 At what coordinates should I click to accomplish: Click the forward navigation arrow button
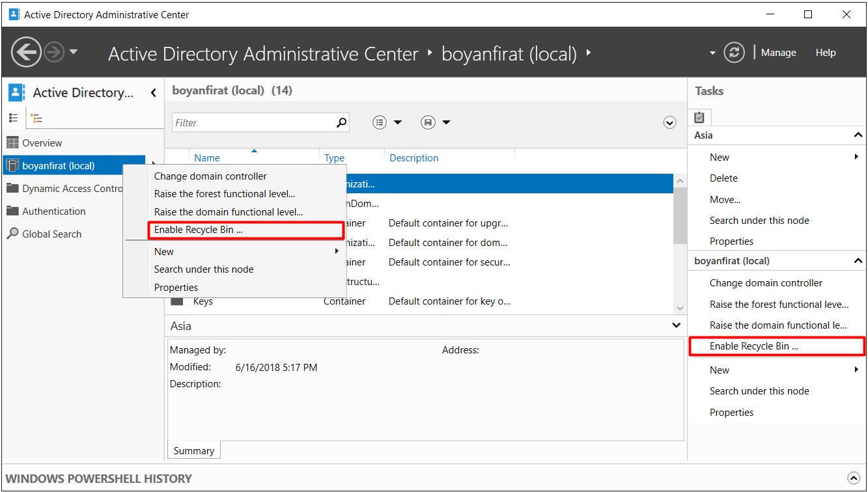[54, 53]
